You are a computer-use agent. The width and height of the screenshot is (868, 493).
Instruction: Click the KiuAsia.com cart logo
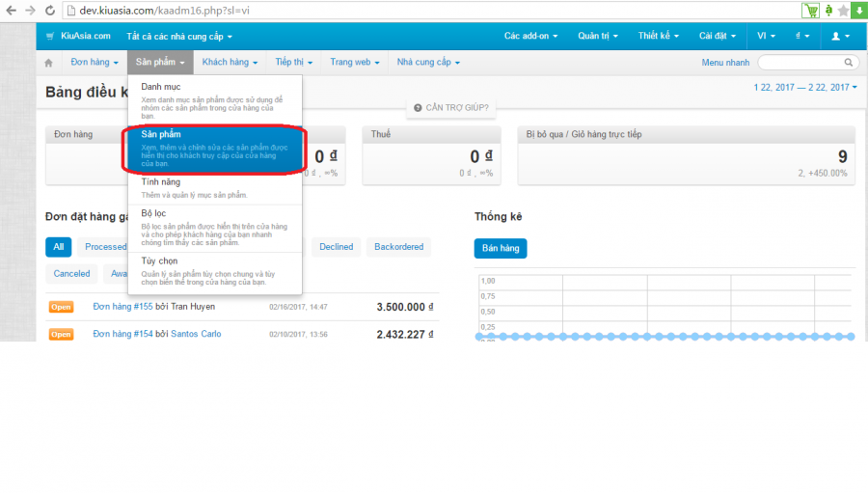point(77,36)
